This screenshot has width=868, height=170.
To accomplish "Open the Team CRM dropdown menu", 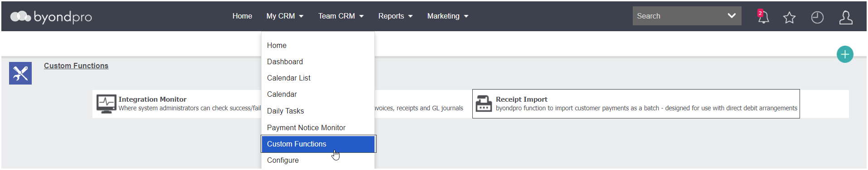I will pos(341,16).
